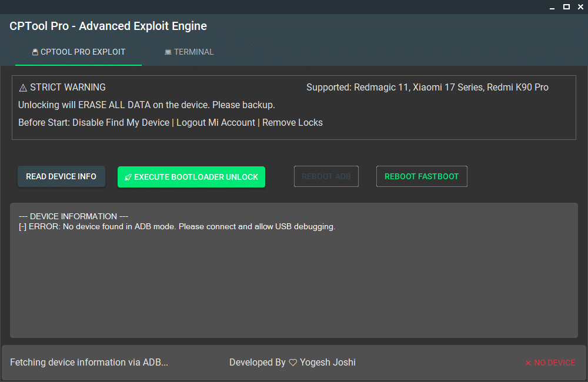Image resolution: width=588 pixels, height=382 pixels.
Task: Click the laptop icon beside TERMINAL
Action: pos(168,52)
